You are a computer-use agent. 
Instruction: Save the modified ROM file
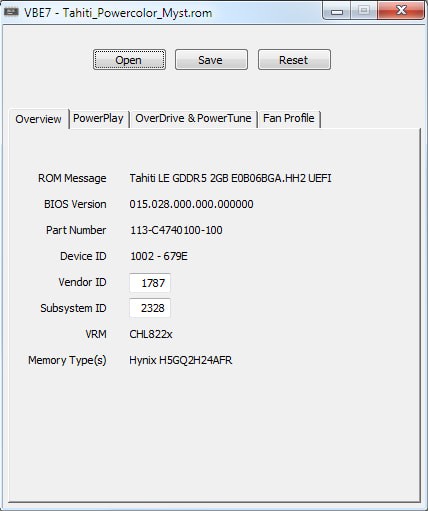pyautogui.click(x=211, y=60)
